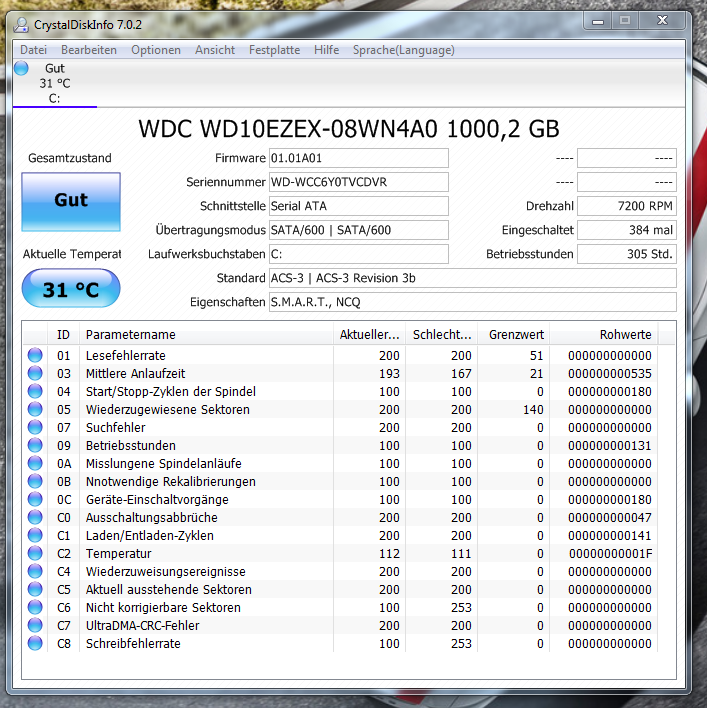The width and height of the screenshot is (707, 708).
Task: Click the Eingeschaltet value 384 mal
Action: [627, 230]
